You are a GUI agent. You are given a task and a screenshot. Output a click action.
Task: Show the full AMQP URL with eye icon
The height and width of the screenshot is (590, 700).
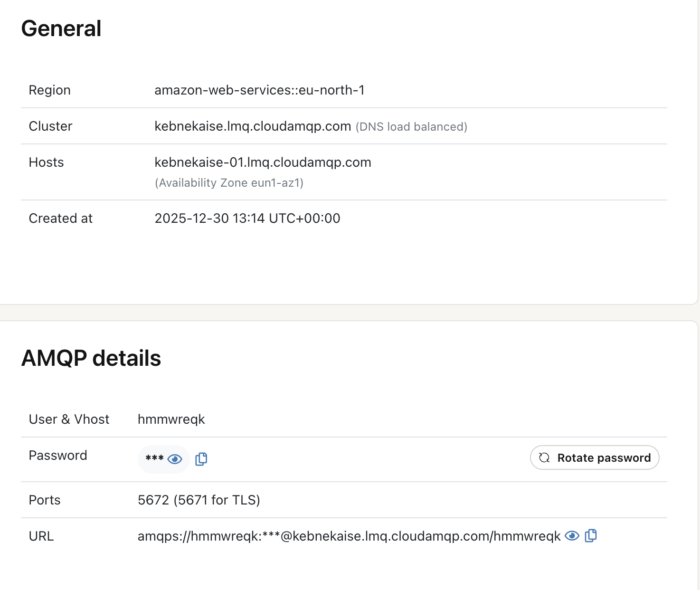coord(572,536)
